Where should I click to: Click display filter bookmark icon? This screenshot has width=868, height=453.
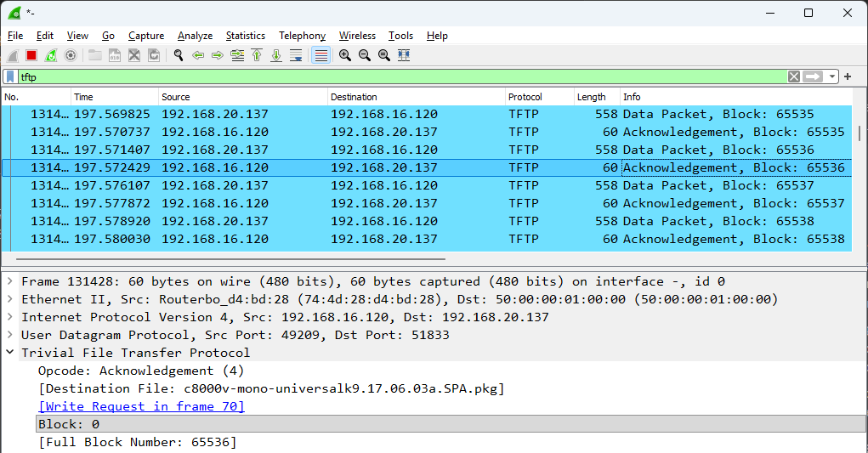(10, 76)
